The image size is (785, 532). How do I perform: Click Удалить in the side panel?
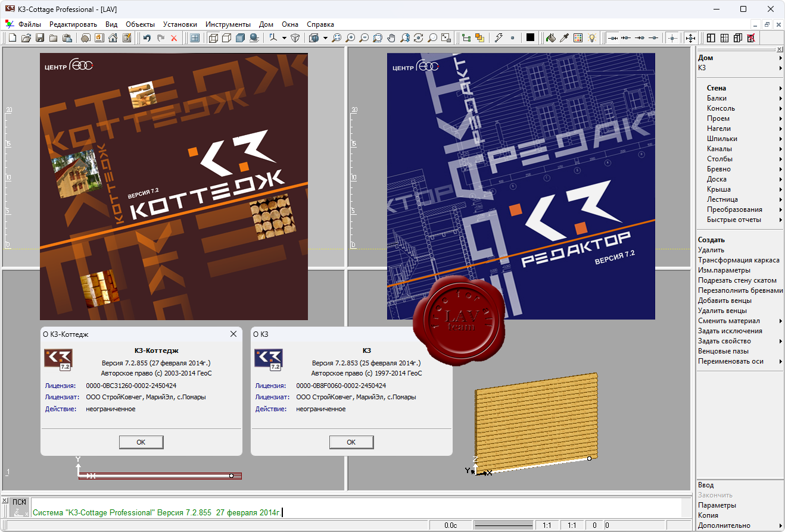pyautogui.click(x=711, y=250)
